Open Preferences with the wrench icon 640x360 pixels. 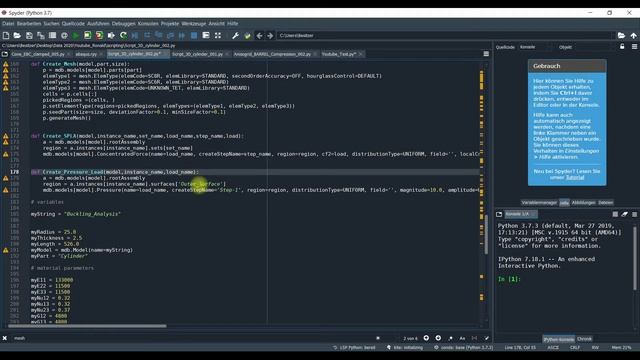(x=236, y=36)
